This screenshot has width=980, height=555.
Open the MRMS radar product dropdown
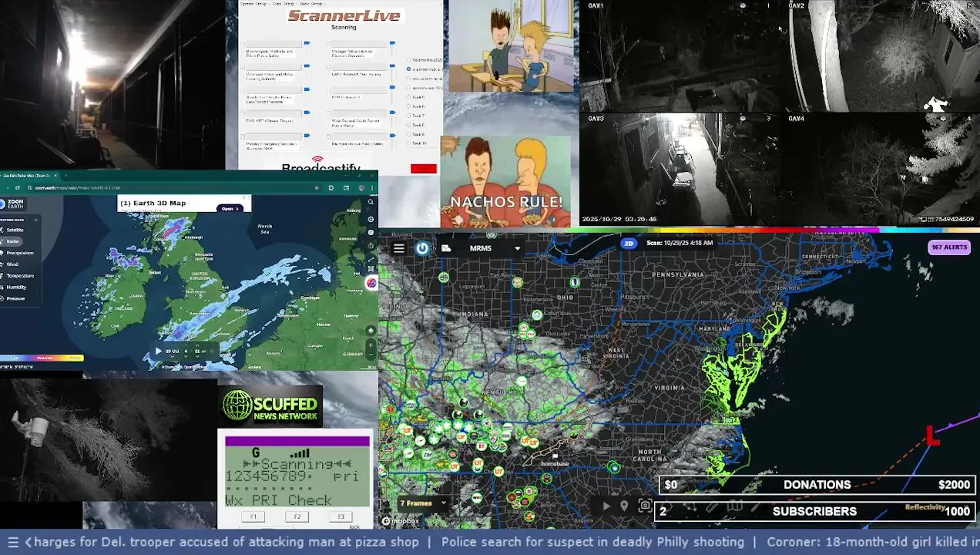coord(495,248)
